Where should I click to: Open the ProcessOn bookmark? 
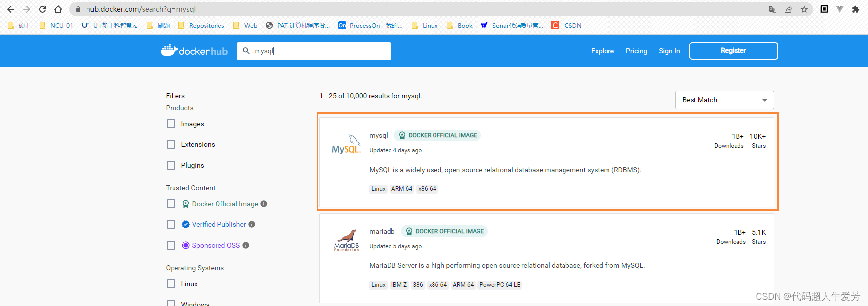370,25
